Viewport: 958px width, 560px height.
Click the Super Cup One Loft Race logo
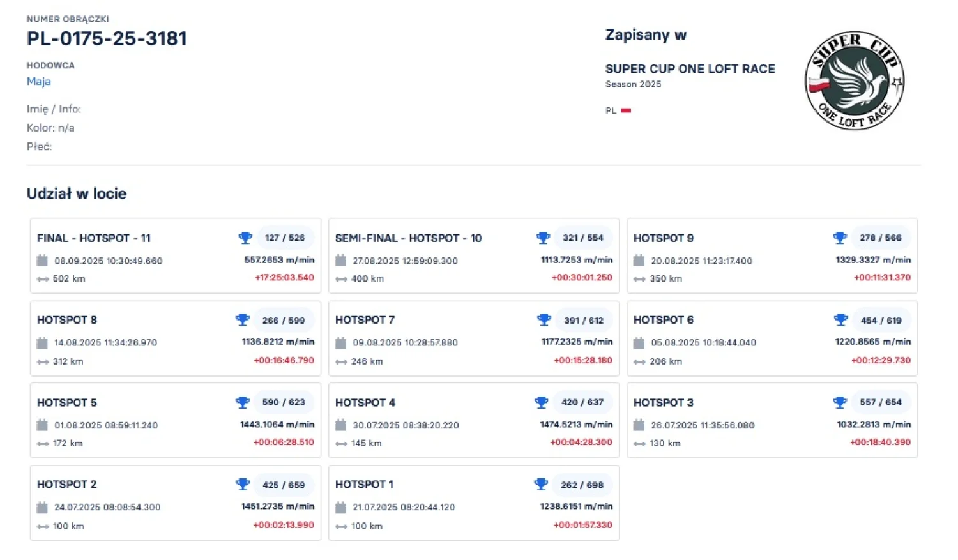tap(855, 80)
